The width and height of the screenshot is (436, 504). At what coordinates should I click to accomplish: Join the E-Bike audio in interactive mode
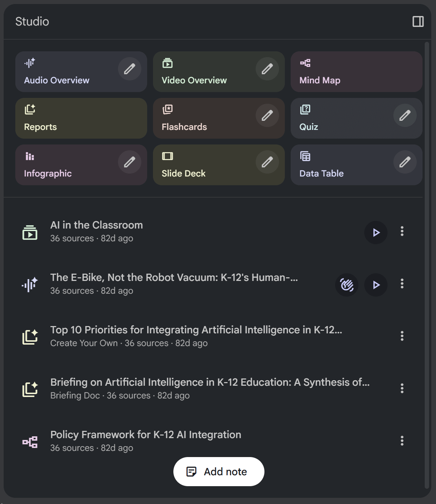point(347,285)
